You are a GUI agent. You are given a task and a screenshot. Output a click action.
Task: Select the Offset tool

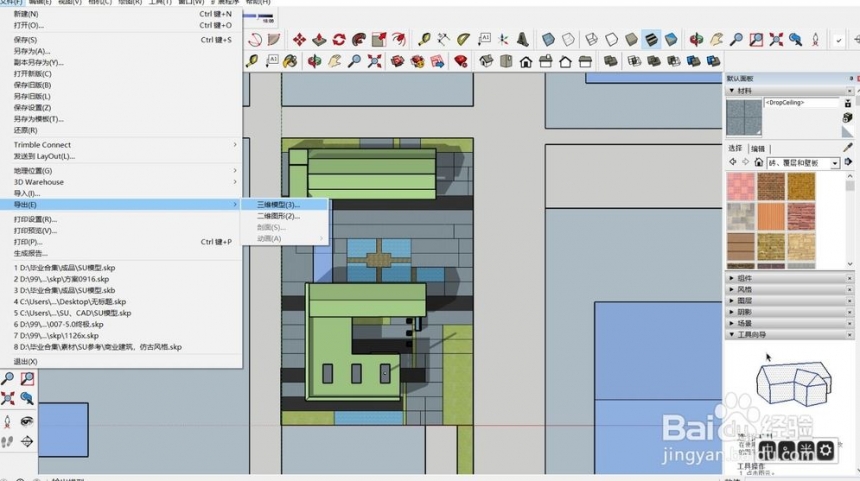399,39
